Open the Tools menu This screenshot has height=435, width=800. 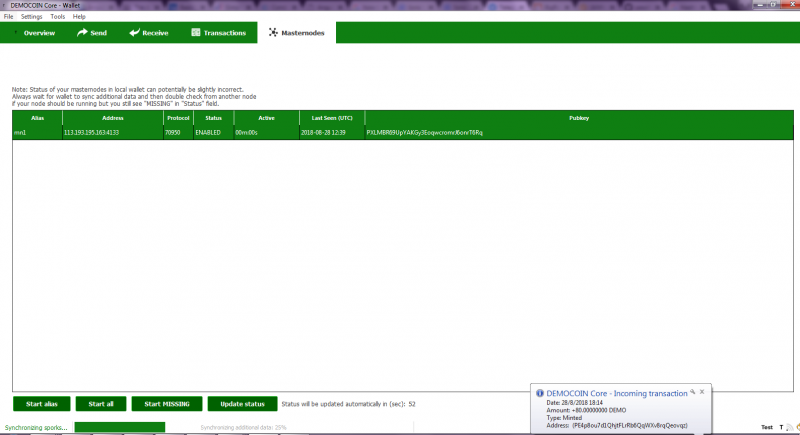58,16
